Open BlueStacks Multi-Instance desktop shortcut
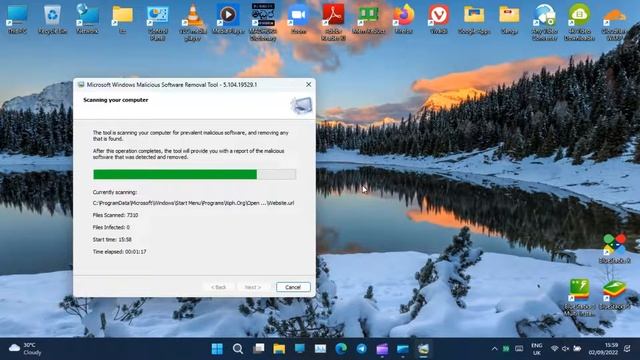The image size is (640, 360). click(x=580, y=297)
